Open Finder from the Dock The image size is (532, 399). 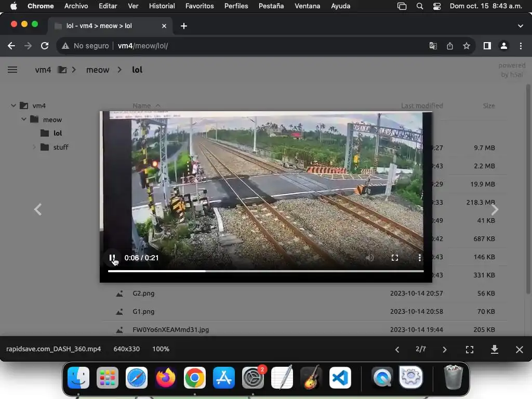point(78,377)
